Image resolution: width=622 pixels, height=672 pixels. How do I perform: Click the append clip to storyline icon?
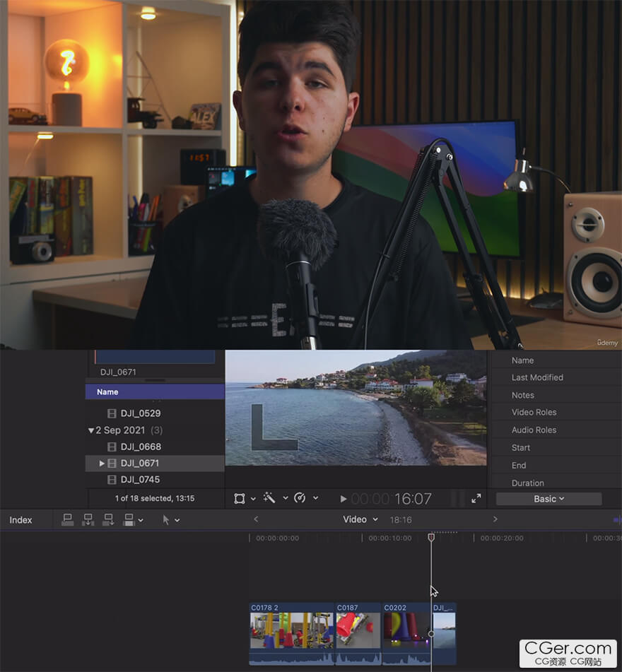coord(108,519)
